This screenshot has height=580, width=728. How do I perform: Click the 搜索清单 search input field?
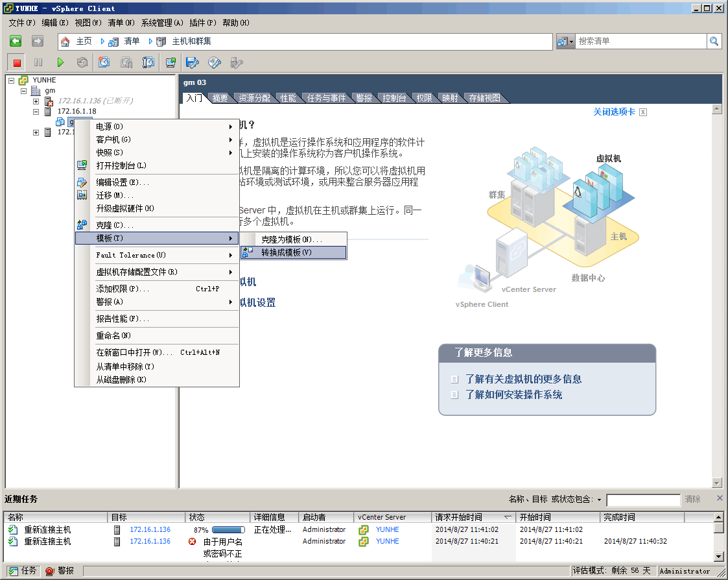(x=640, y=42)
